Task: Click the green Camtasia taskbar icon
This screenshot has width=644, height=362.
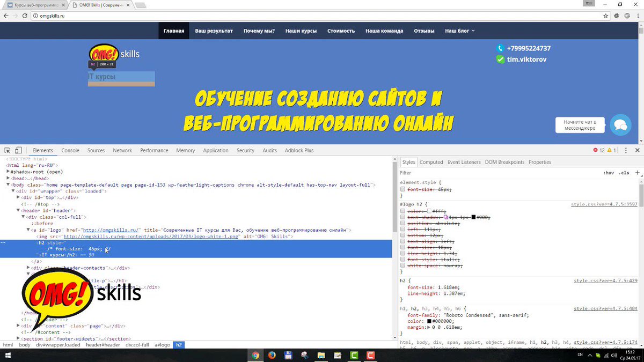Action: [354, 355]
